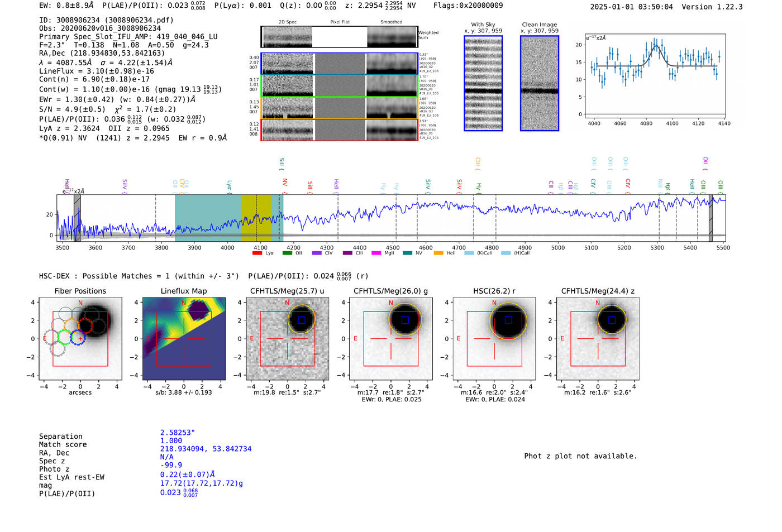Screen dimensions: 782x532
Task: Click the HeII orange legend swatch
Action: [438, 253]
